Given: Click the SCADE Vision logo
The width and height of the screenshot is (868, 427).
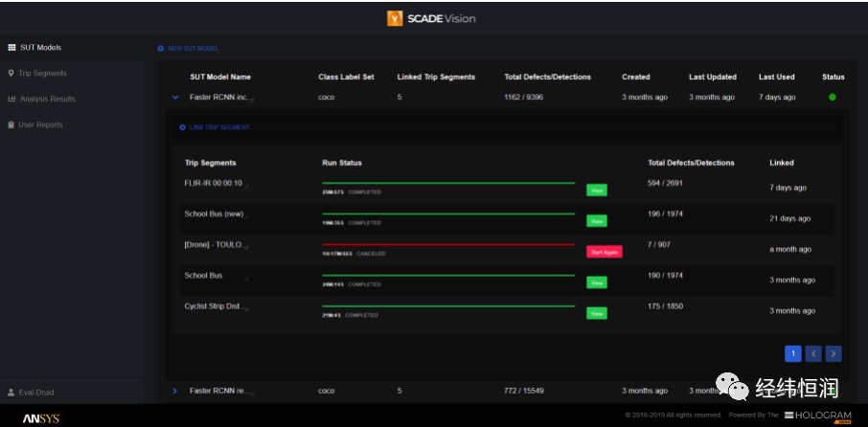Looking at the screenshot, I should tap(431, 18).
